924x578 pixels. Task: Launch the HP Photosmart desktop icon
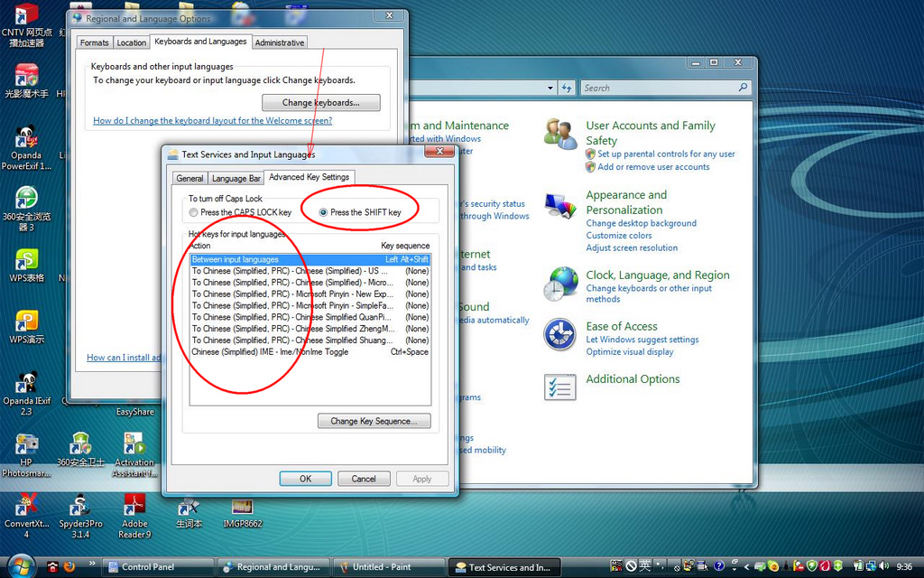coord(26,444)
